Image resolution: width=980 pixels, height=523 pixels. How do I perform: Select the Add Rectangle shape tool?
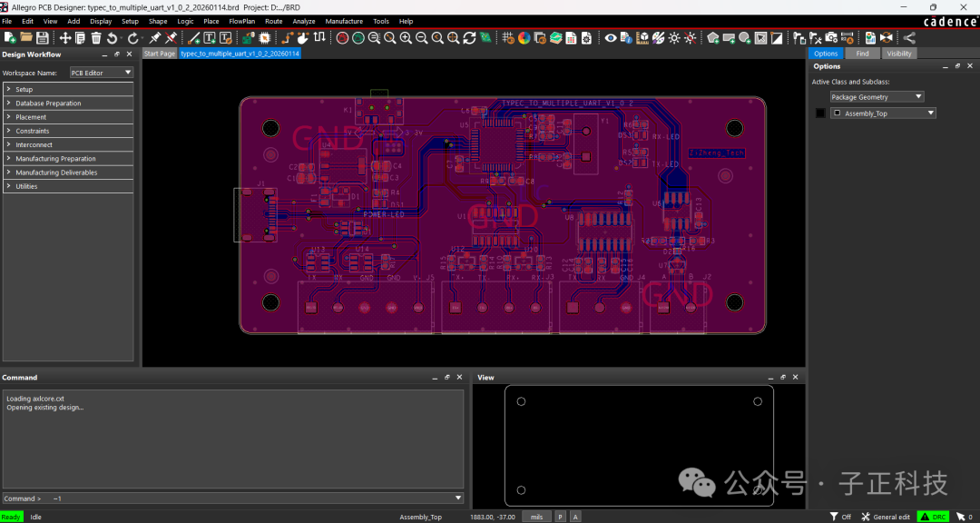pos(729,37)
